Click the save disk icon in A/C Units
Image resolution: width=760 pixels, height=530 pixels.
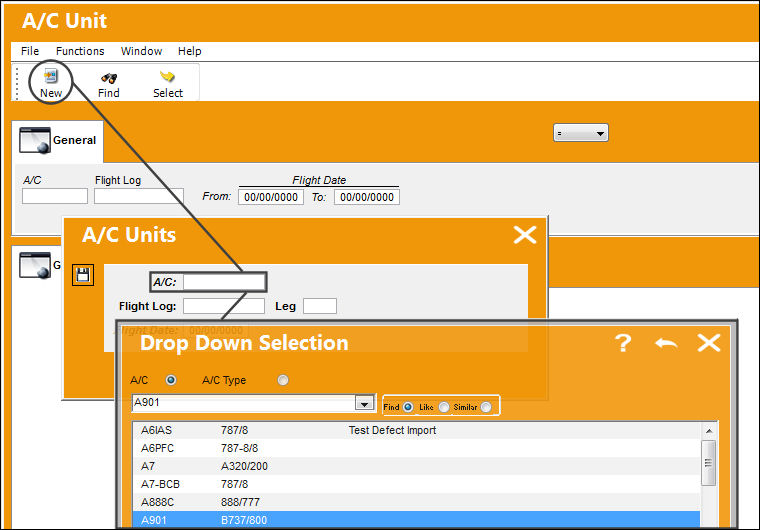(x=83, y=275)
